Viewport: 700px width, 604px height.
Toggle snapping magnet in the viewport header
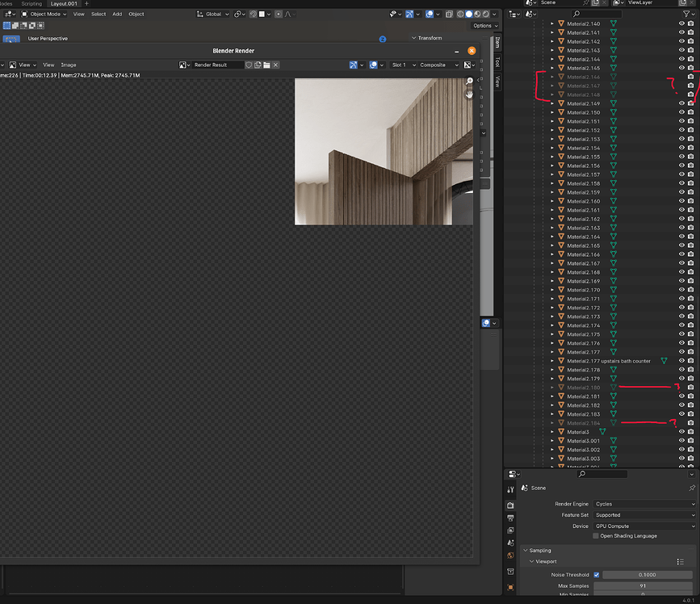pos(254,14)
